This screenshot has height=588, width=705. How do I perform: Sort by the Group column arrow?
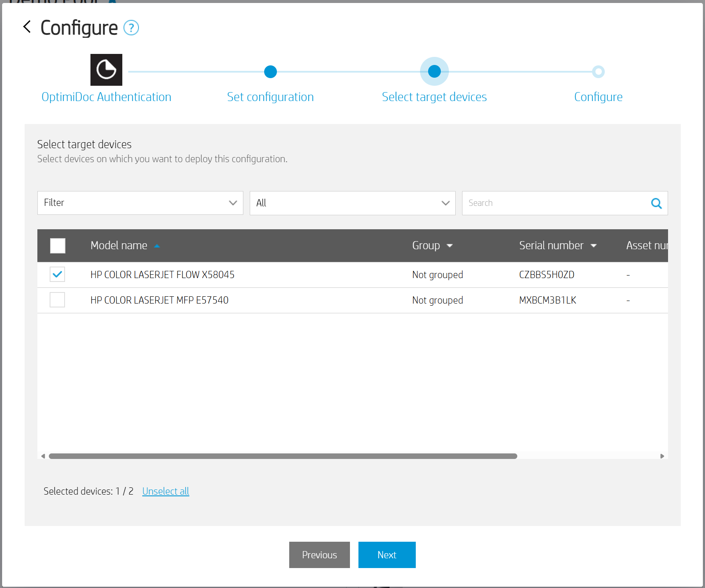point(450,246)
